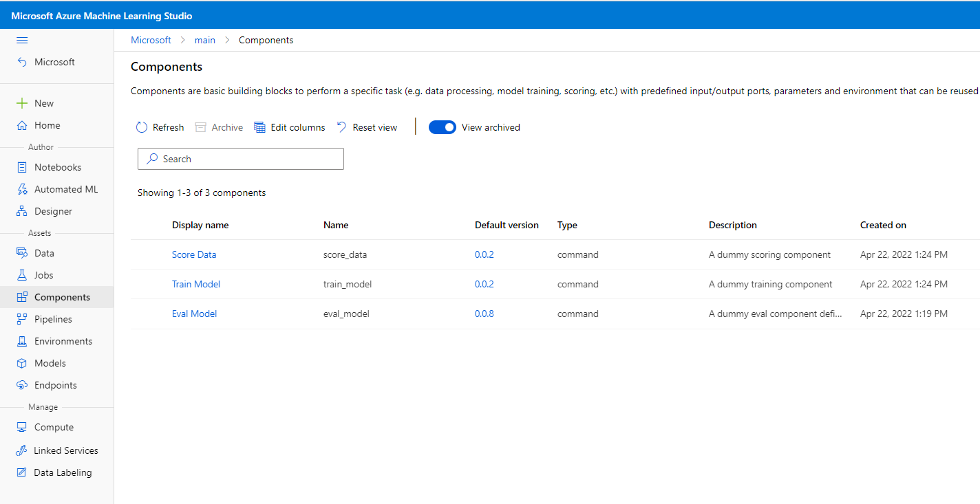This screenshot has width=980, height=504.
Task: Click the 'Components' breadcrumb text
Action: (x=266, y=40)
